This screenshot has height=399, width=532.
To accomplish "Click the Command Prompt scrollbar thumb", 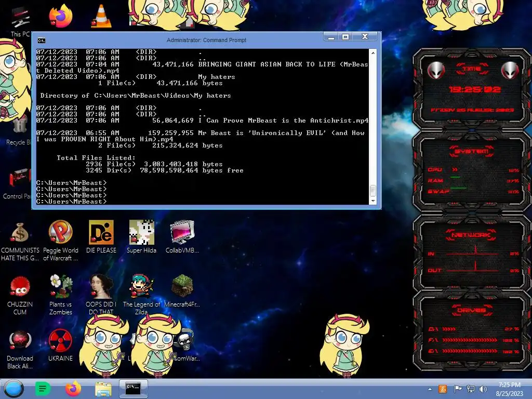I will [x=373, y=191].
